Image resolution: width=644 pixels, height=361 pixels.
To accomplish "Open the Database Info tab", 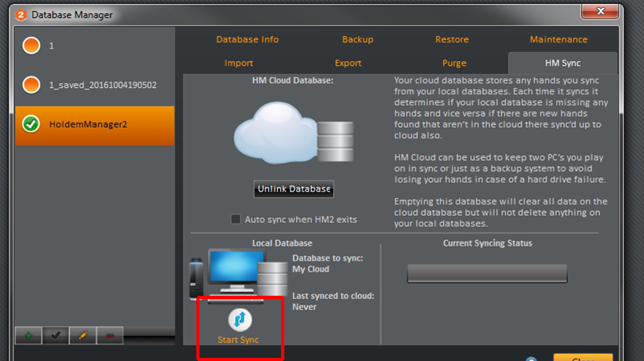I will [x=247, y=39].
